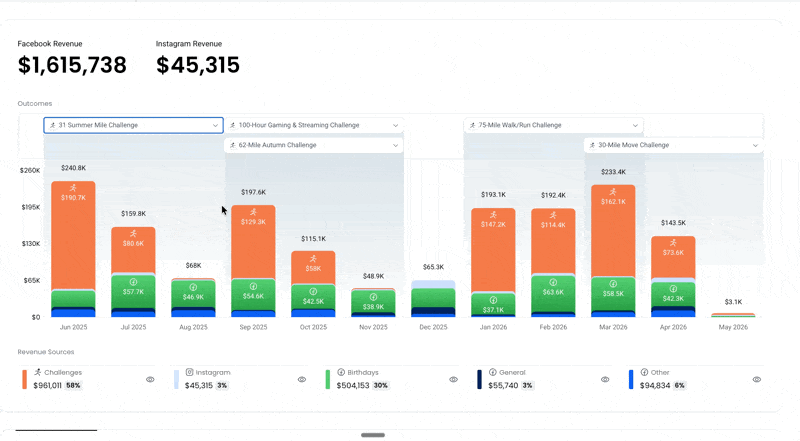Open the 31 Summer Mile Challenge dropdown
Image resolution: width=800 pixels, height=441 pixels.
coord(133,125)
